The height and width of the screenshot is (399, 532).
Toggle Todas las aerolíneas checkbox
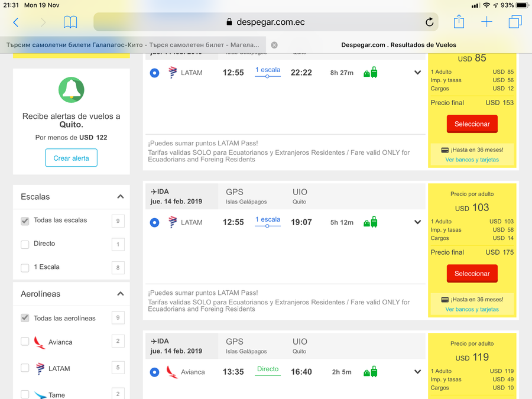click(25, 318)
